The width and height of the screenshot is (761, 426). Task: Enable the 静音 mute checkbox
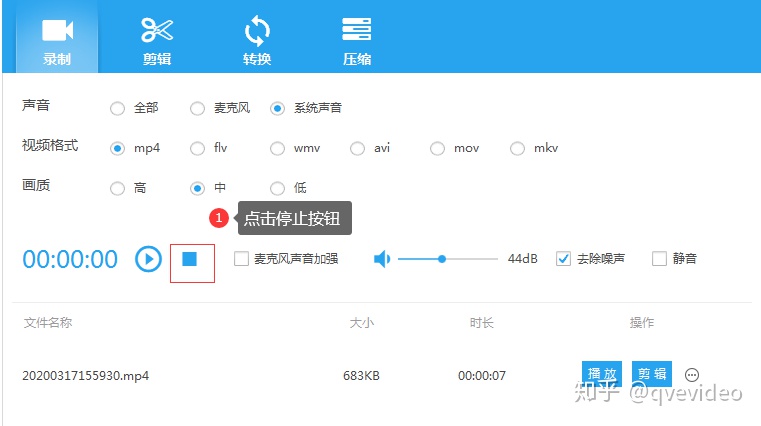point(659,259)
